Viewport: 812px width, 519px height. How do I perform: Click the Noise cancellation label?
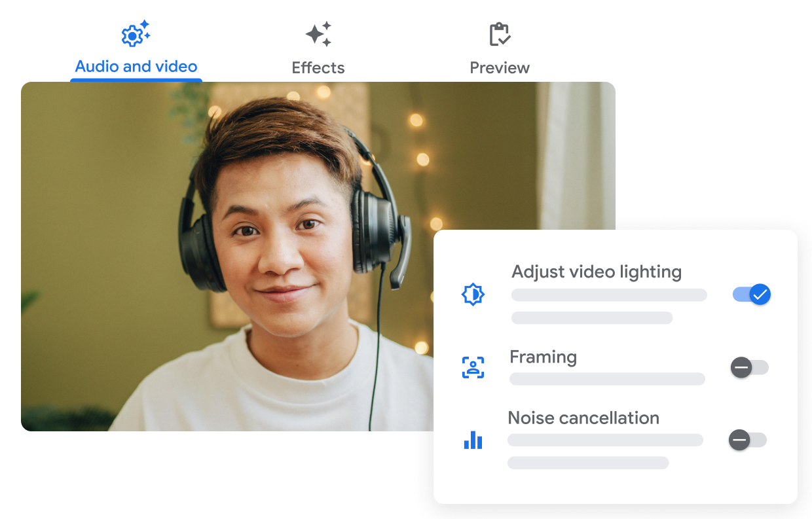583,418
